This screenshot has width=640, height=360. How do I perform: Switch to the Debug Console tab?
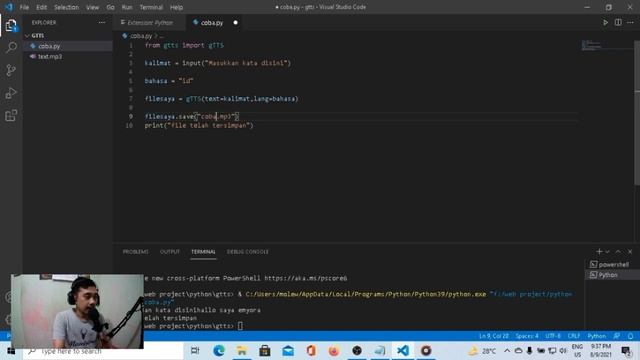click(248, 252)
